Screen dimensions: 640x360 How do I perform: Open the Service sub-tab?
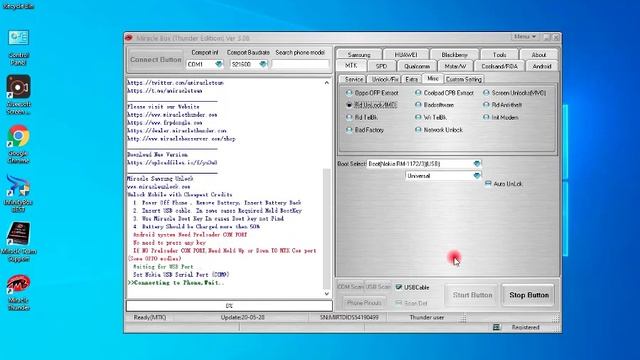click(353, 79)
